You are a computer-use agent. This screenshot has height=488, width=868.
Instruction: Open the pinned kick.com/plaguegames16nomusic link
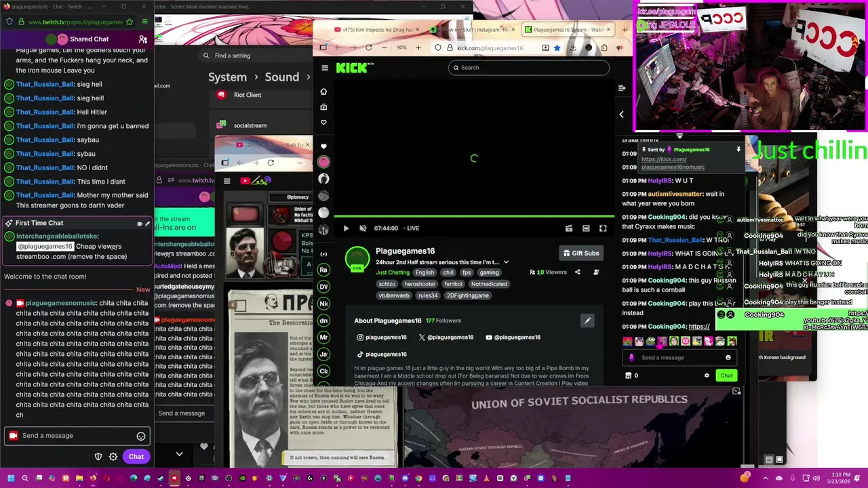(x=673, y=163)
